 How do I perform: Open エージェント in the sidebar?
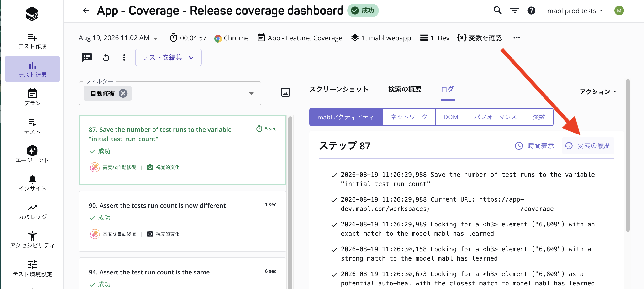(x=32, y=154)
